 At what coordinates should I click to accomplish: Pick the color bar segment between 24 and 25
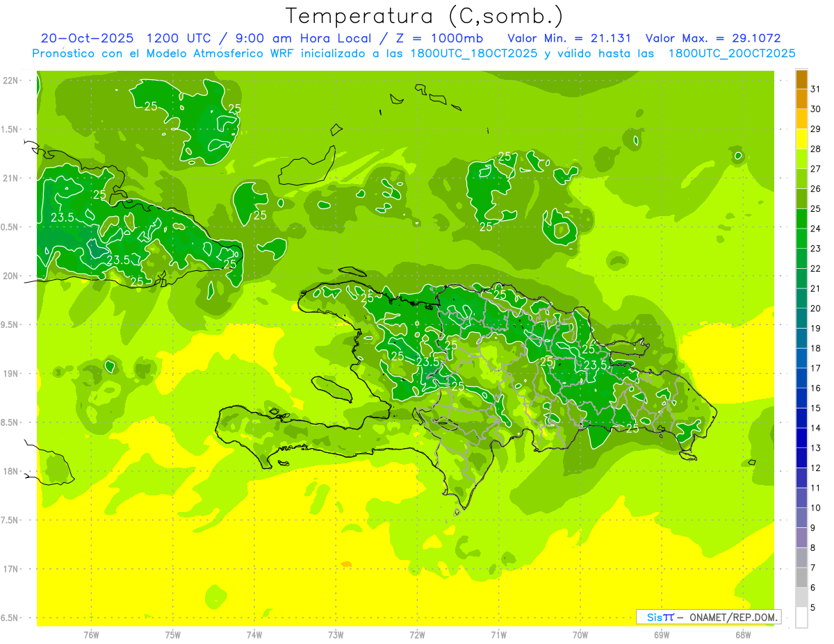pyautogui.click(x=801, y=219)
